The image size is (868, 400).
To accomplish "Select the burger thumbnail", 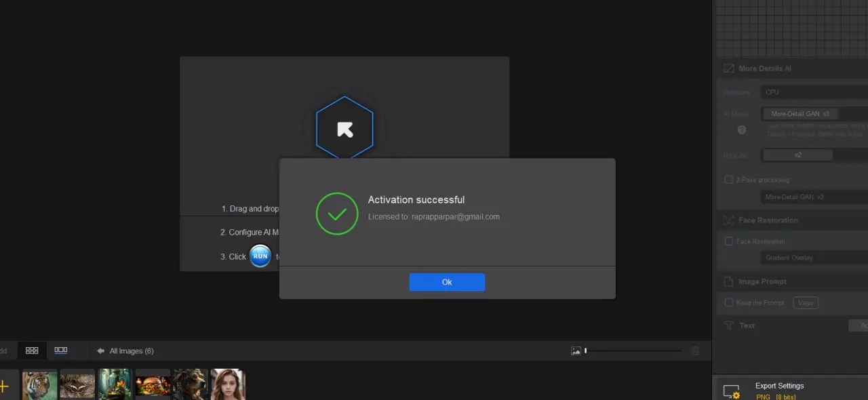I will click(x=153, y=384).
